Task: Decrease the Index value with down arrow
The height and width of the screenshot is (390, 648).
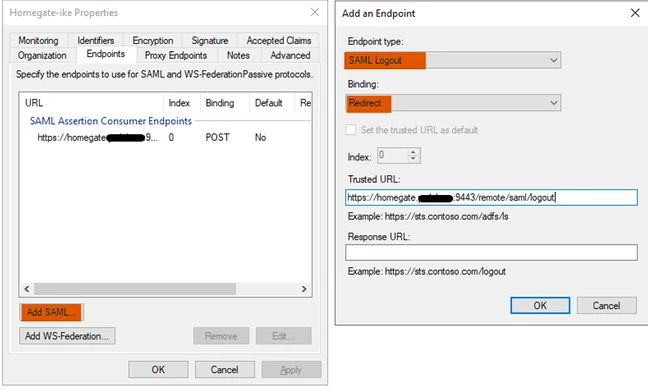Action: tap(413, 159)
